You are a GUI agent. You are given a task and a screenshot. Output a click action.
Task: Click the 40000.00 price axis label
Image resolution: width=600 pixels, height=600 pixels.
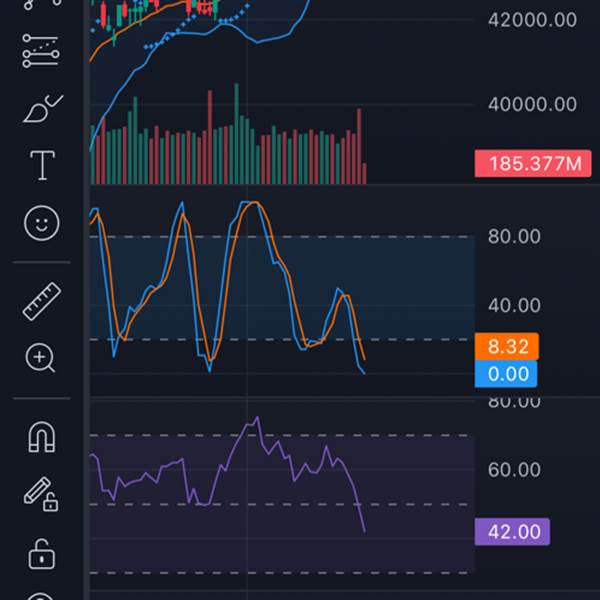[532, 104]
